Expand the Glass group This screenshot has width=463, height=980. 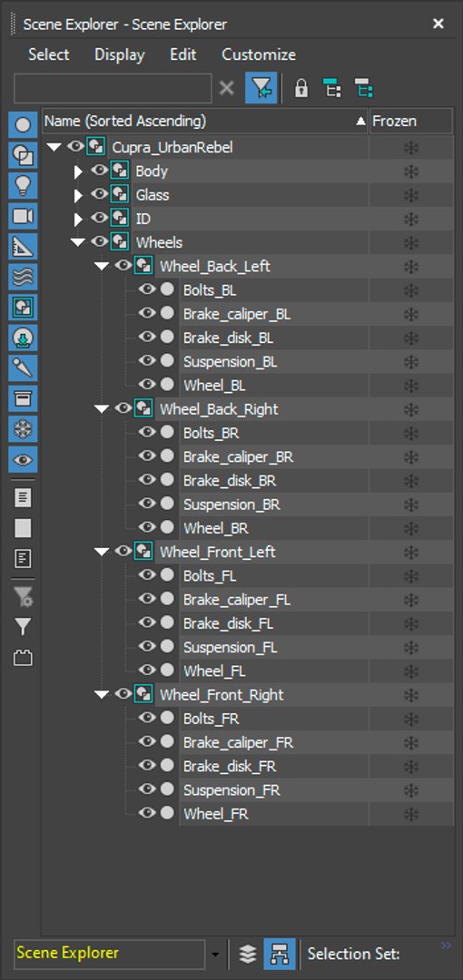78,196
